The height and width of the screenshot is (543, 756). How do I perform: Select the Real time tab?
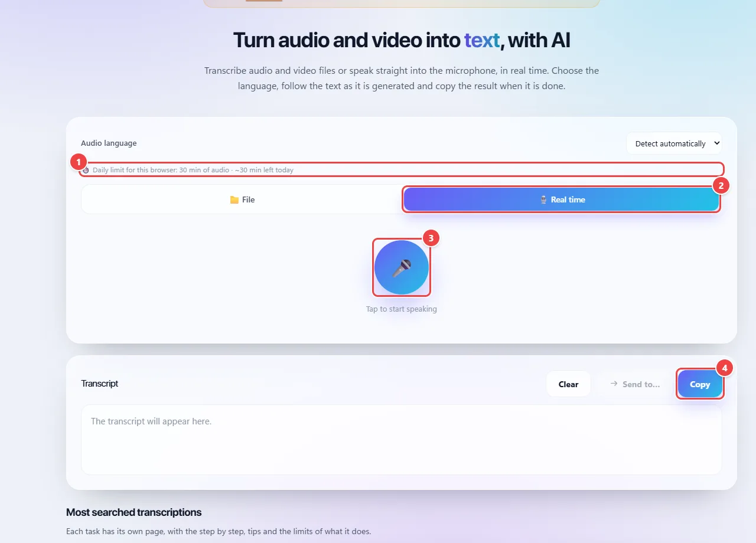click(562, 199)
